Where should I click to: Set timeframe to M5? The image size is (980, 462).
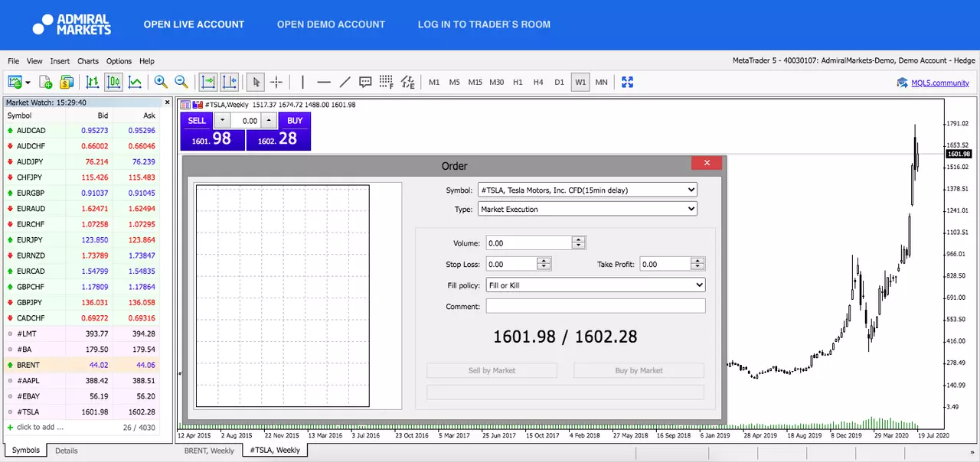[455, 82]
